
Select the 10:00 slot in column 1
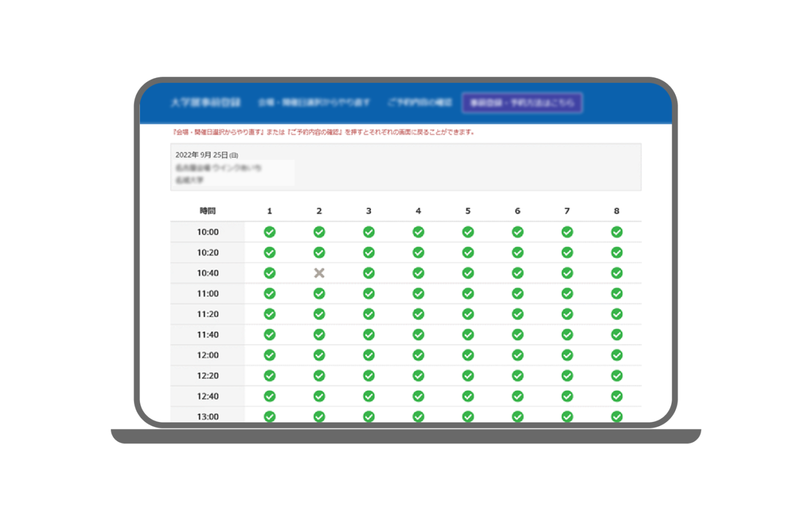tap(270, 232)
